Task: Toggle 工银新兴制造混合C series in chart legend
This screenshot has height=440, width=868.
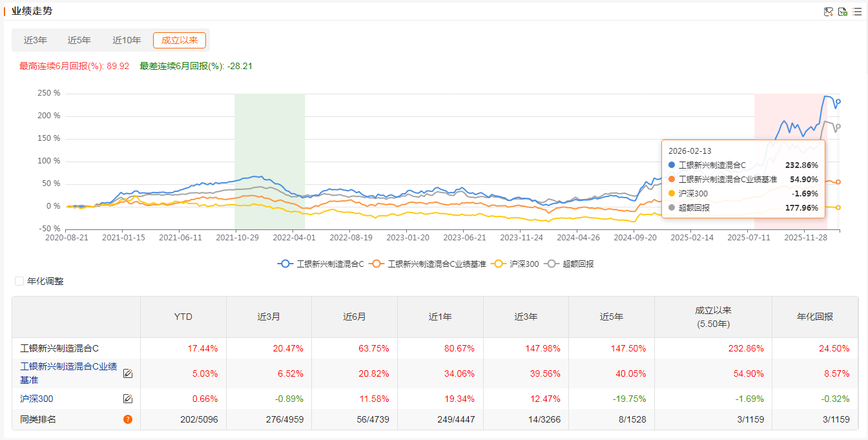Action: (x=321, y=264)
